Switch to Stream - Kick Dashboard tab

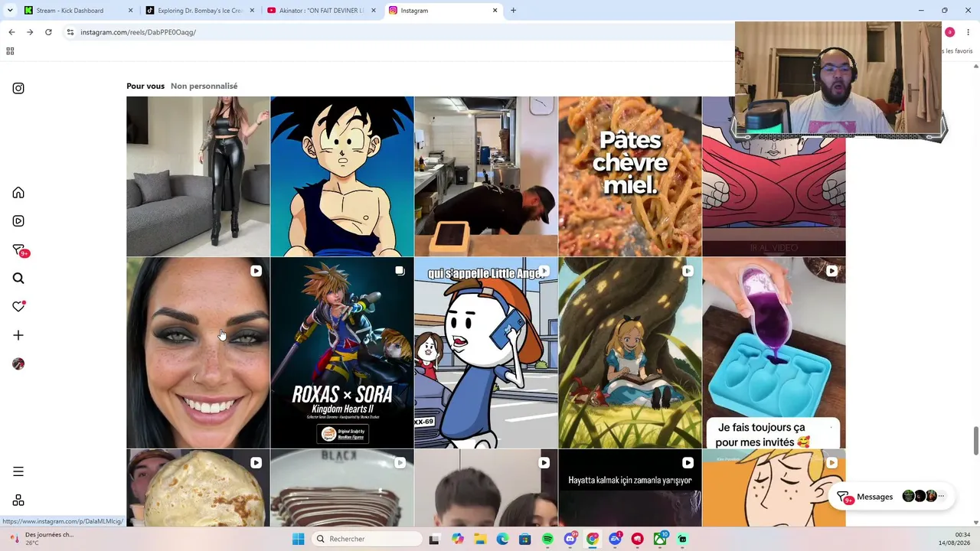78,11
